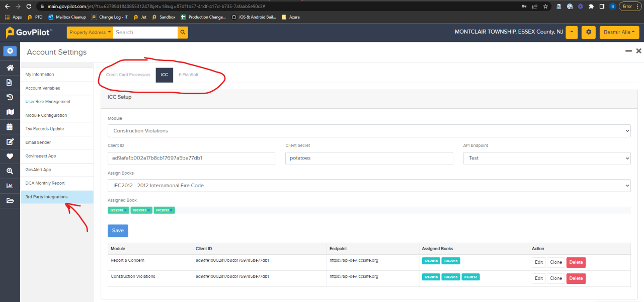Open the API Endpoint dropdown
The image size is (644, 302).
(x=546, y=158)
